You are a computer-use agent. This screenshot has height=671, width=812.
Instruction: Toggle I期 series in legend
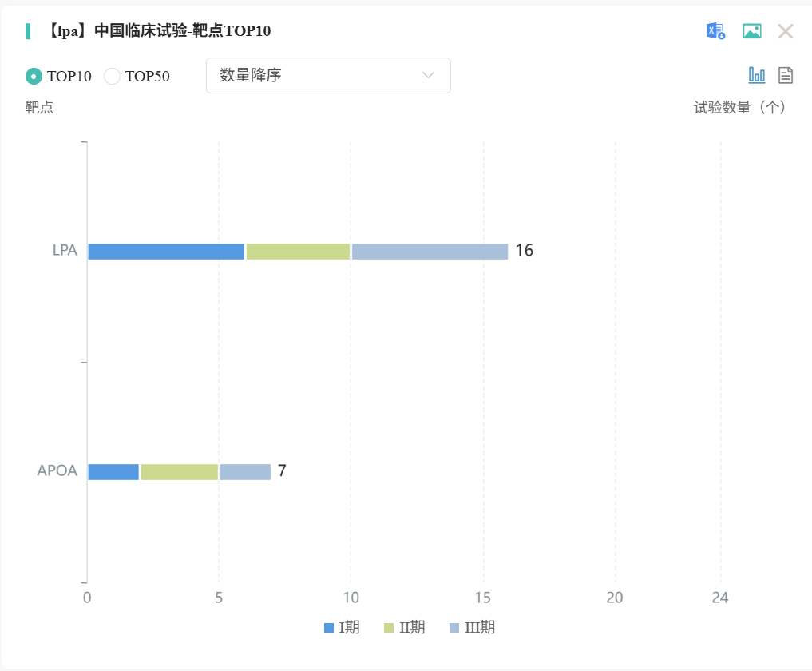tap(342, 628)
